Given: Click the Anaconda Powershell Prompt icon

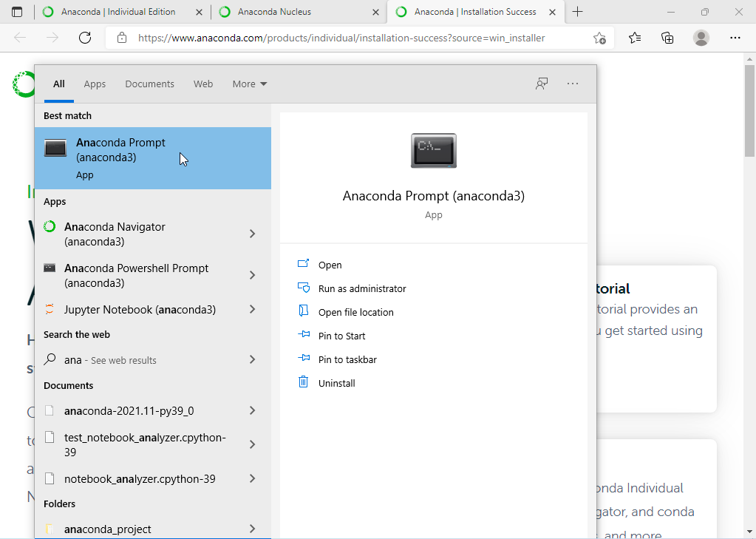Looking at the screenshot, I should (50, 268).
